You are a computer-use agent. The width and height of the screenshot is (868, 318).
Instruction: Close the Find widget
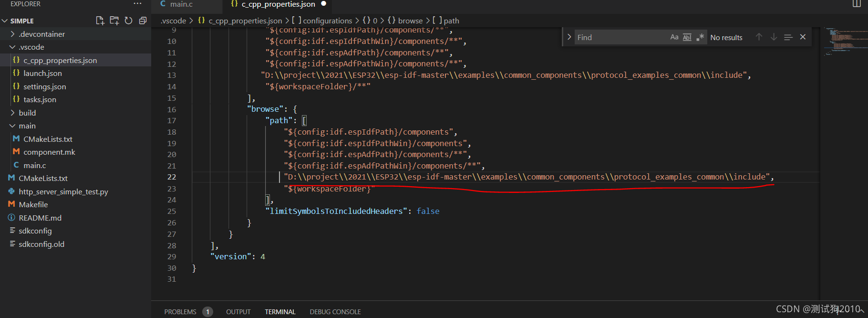pos(803,37)
